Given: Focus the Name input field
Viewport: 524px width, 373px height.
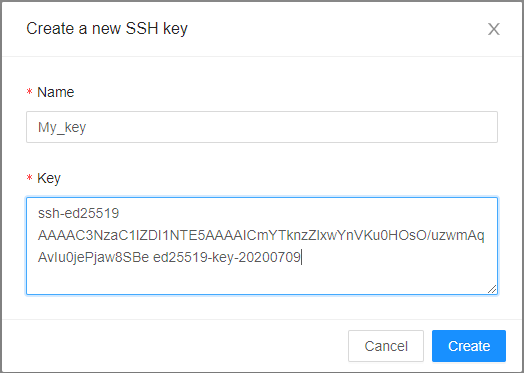Looking at the screenshot, I should click(x=262, y=127).
